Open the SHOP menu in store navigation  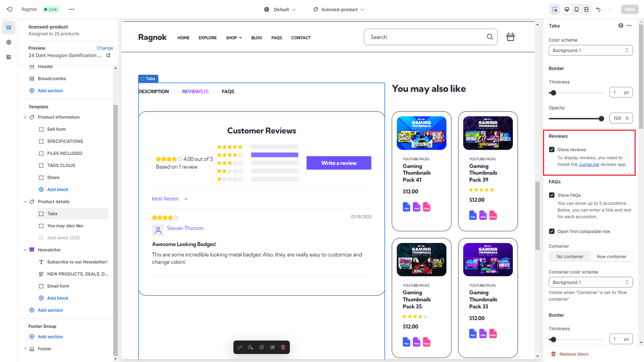[x=234, y=38]
